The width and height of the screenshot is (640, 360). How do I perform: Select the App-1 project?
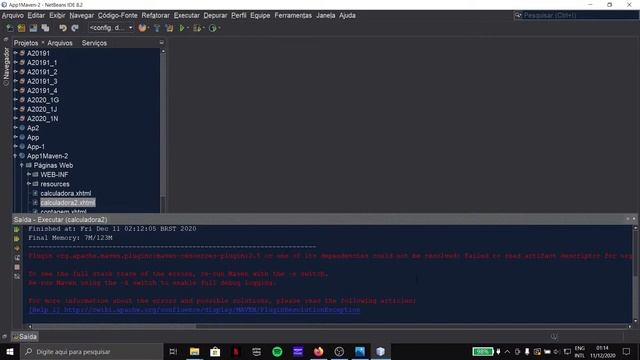36,147
